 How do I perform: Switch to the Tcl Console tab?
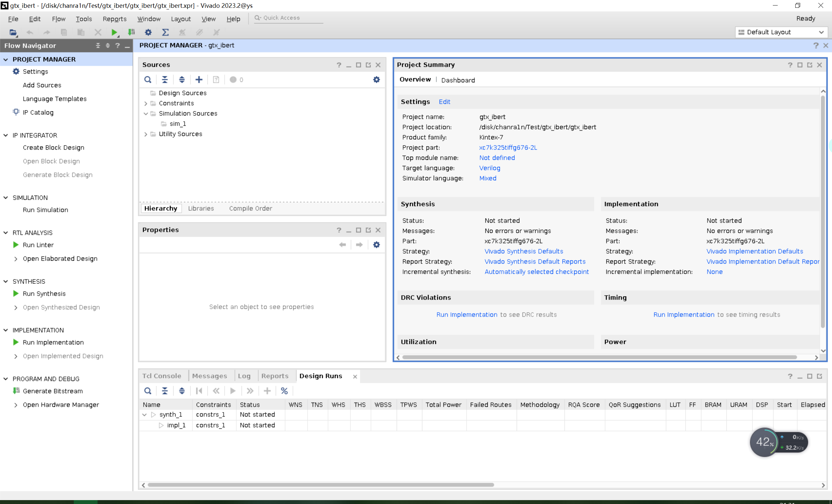[161, 376]
